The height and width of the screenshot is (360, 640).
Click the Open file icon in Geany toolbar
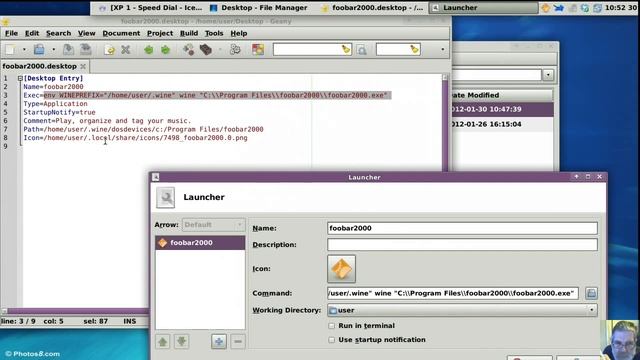click(x=39, y=49)
